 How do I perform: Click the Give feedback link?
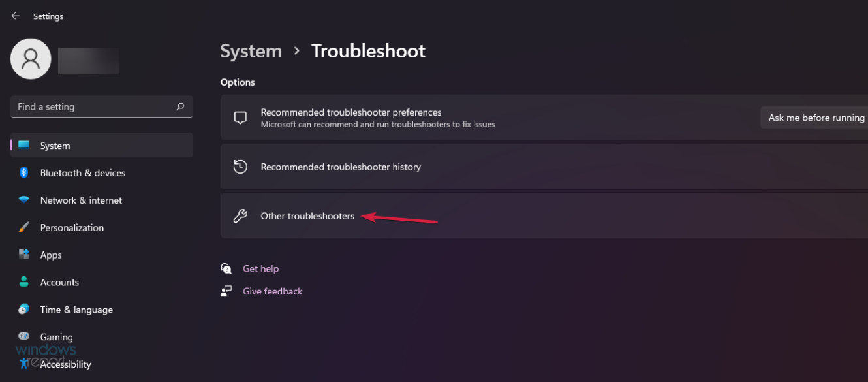[x=272, y=291]
